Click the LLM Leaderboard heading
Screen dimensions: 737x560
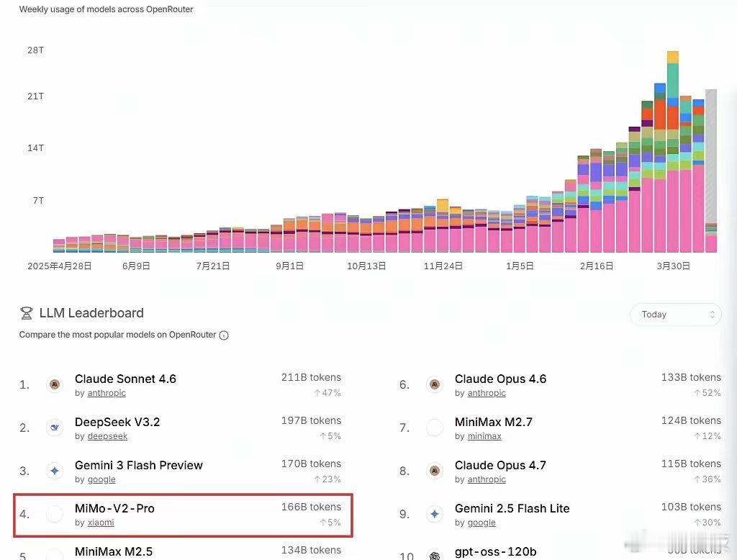[91, 313]
